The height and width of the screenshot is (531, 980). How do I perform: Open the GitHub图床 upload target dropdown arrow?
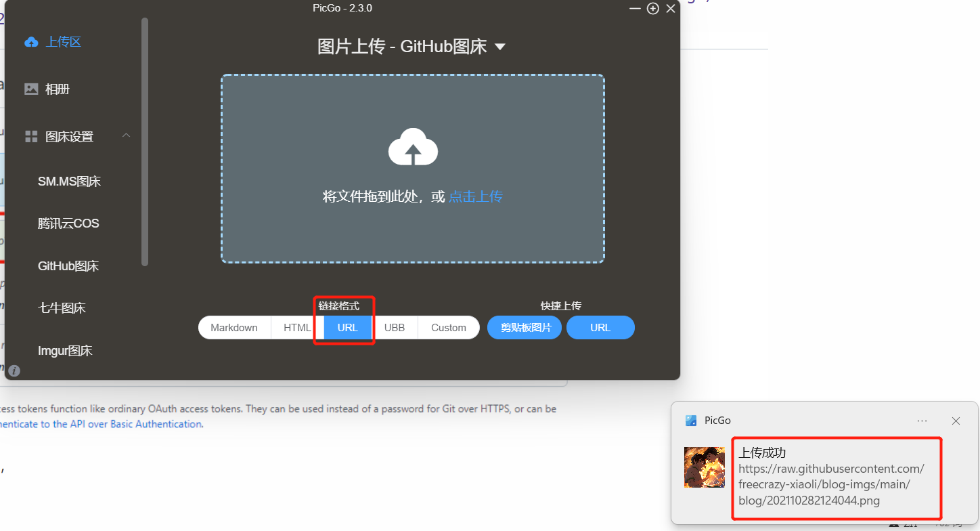point(500,47)
